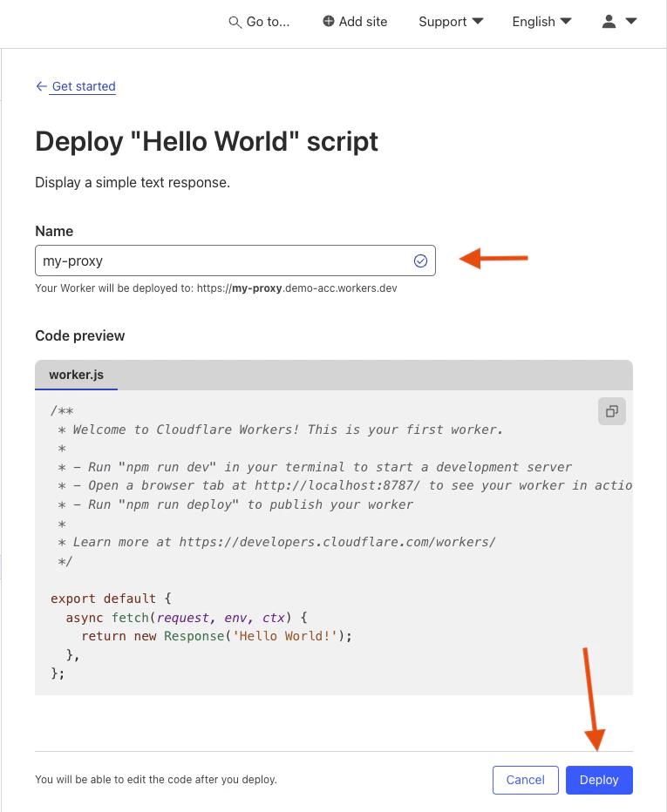Focus the Name input containing my-proxy
This screenshot has width=667, height=812.
[235, 261]
